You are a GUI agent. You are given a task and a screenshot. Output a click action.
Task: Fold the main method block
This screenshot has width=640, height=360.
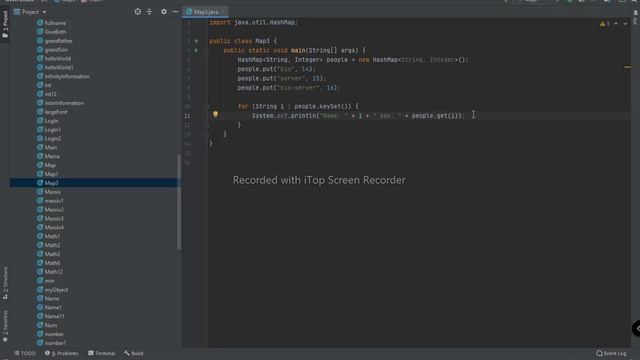click(x=207, y=51)
